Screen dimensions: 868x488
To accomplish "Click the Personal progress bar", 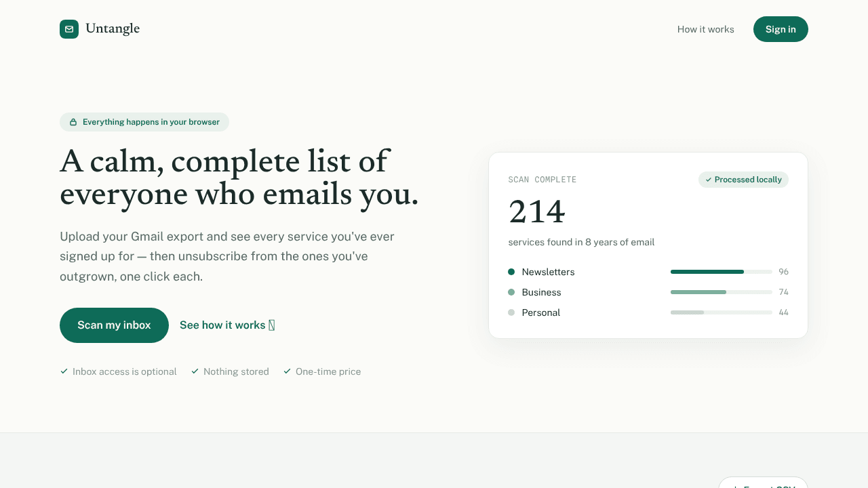I will pos(722,312).
